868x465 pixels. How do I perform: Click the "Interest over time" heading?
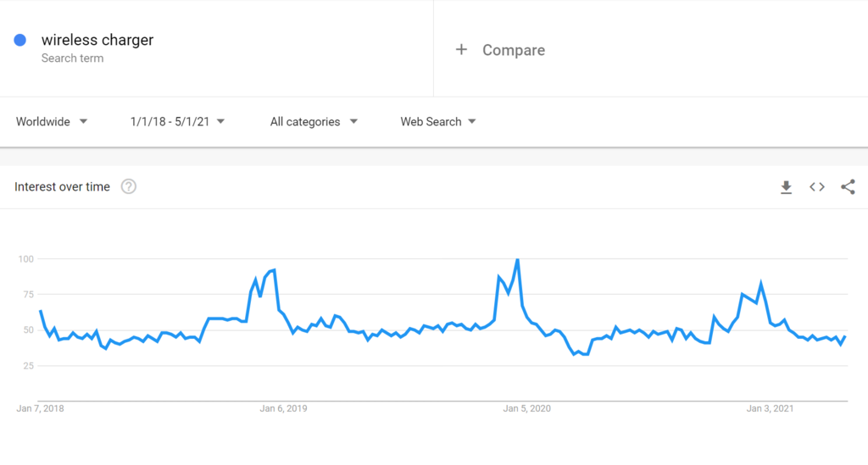[62, 187]
